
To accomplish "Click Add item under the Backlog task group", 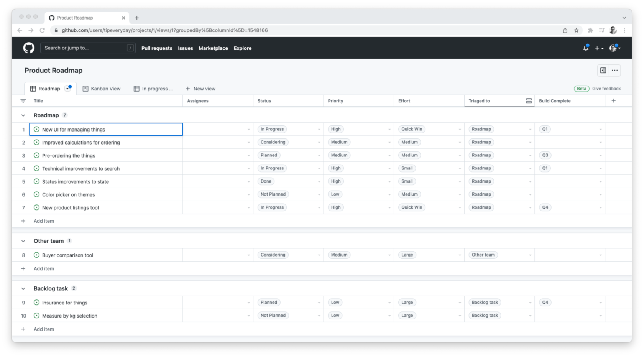I will click(x=44, y=329).
